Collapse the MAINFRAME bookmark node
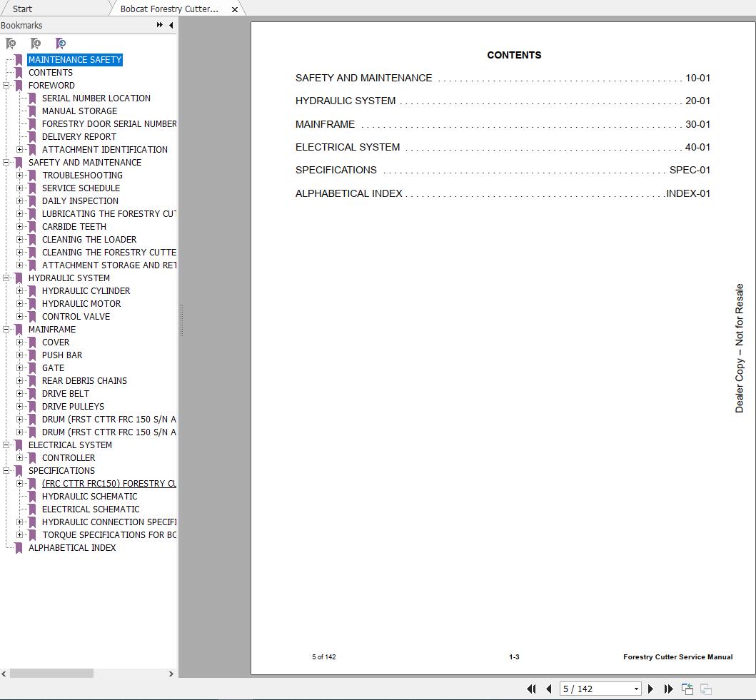This screenshot has width=756, height=700. click(6, 330)
